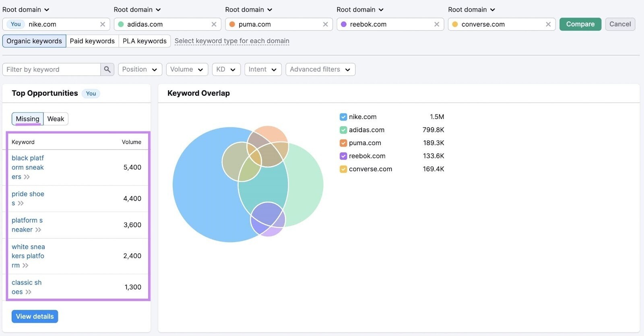This screenshot has width=644, height=336.
Task: Open Root domain dropdown above nike.com
Action: pos(26,10)
